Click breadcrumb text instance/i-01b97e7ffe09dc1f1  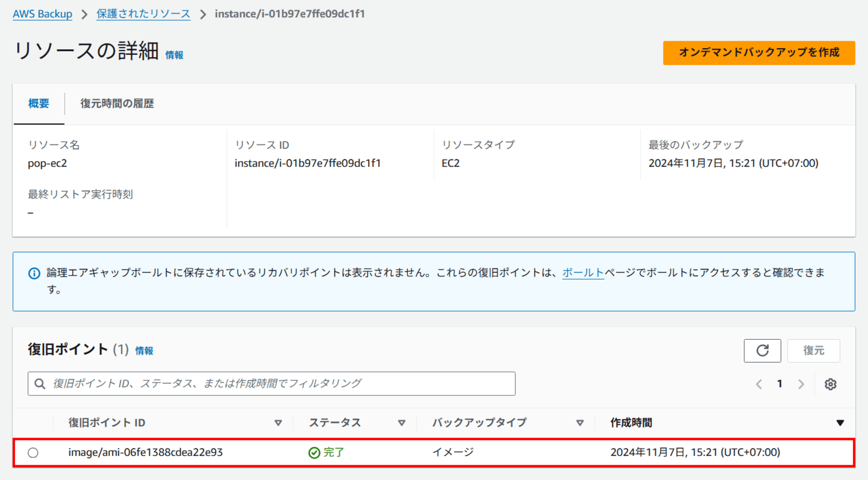(290, 14)
